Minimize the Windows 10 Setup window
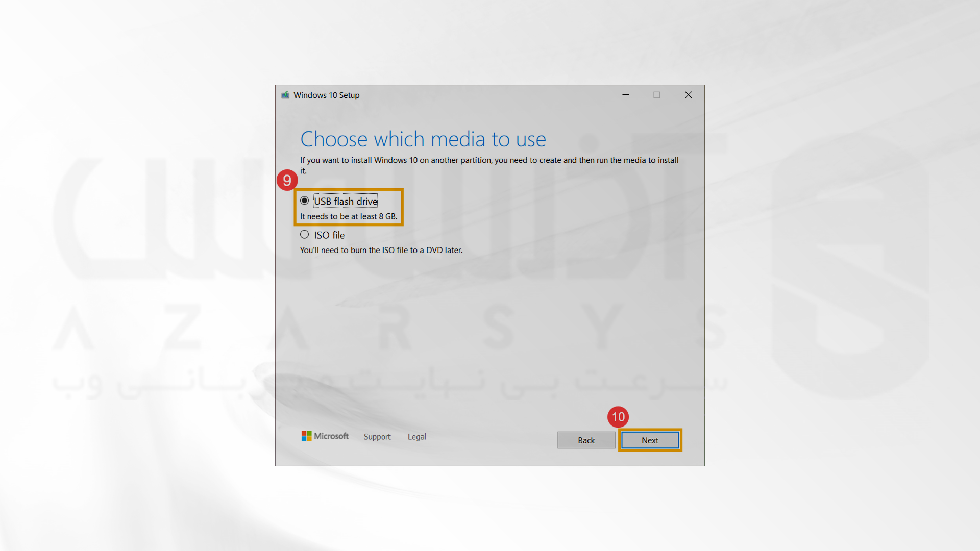Image resolution: width=980 pixels, height=551 pixels. tap(625, 95)
